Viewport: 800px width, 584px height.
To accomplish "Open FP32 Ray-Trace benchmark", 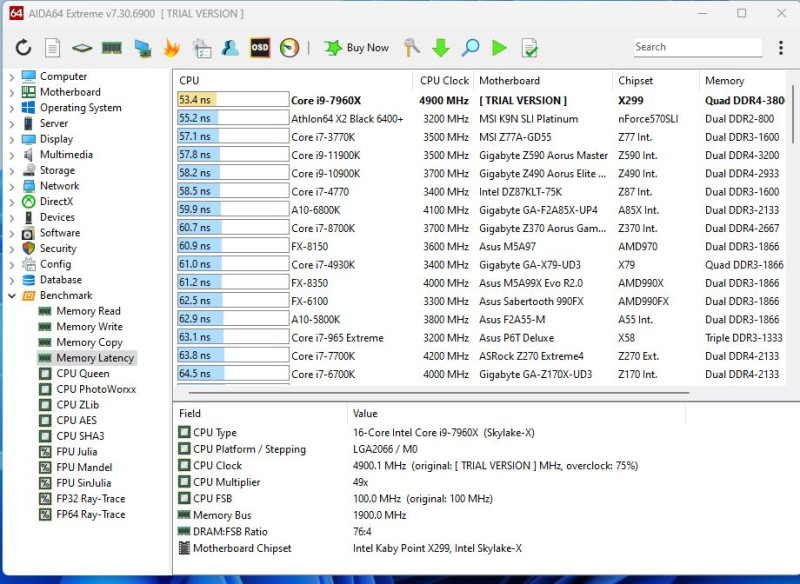I will point(91,499).
